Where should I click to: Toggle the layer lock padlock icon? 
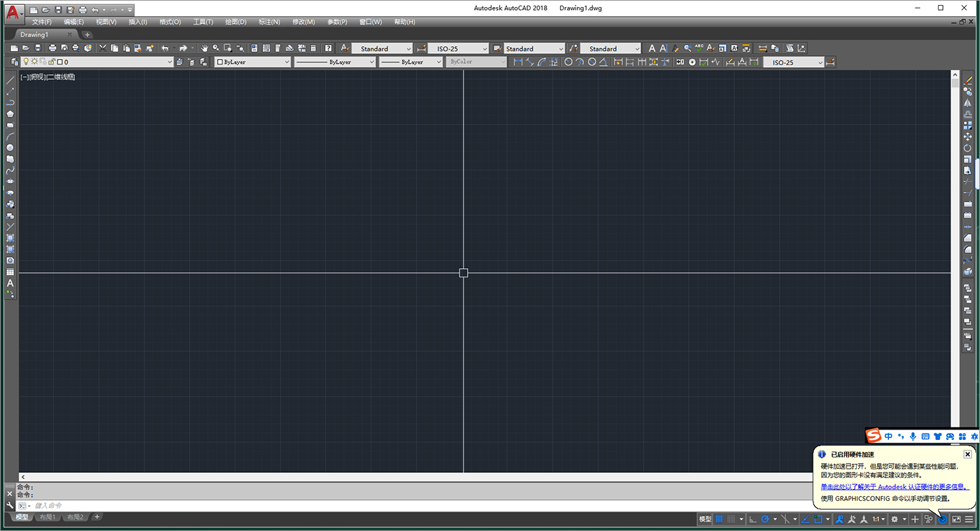pos(53,62)
